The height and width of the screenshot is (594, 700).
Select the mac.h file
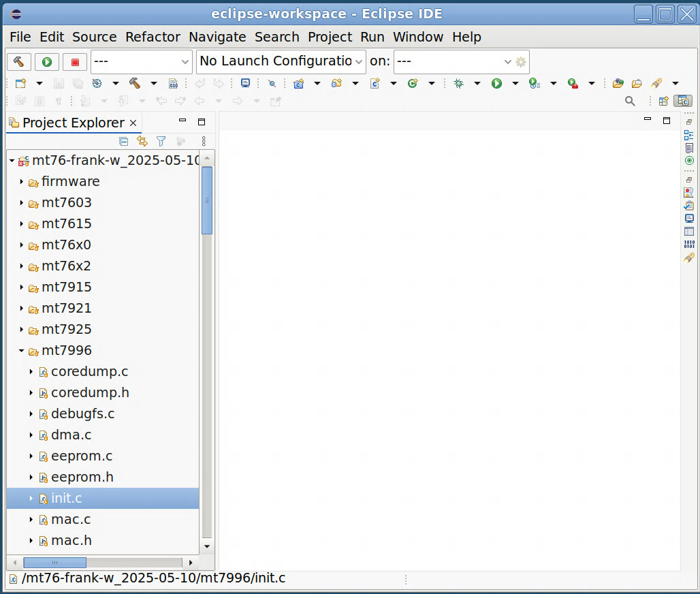tap(71, 540)
